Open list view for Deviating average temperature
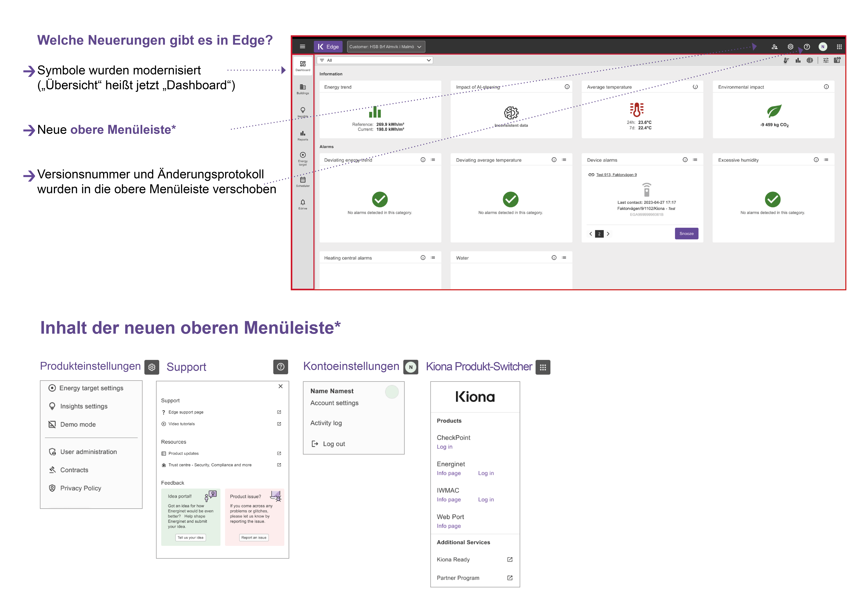This screenshot has height=614, width=868. (x=564, y=160)
